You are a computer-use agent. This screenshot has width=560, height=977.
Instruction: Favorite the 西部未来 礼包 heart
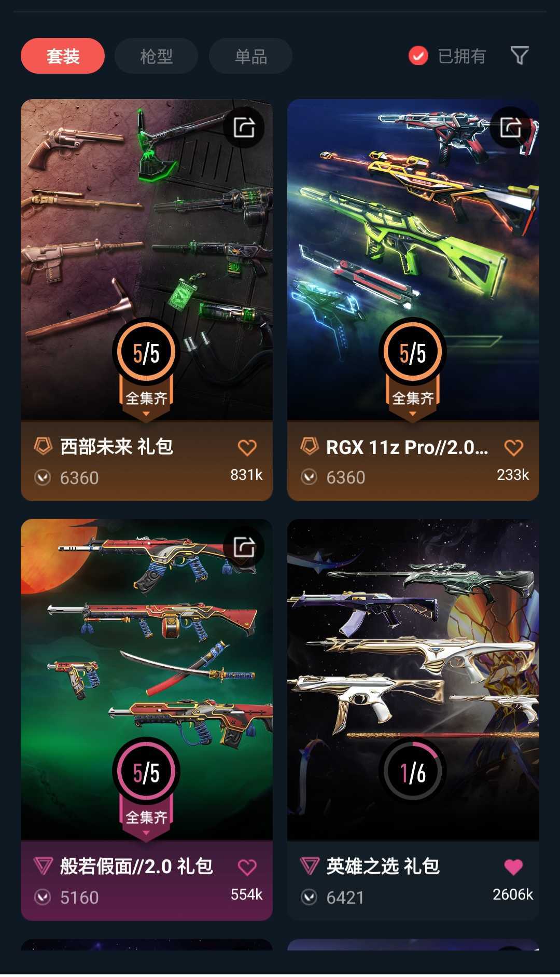pyautogui.click(x=247, y=447)
